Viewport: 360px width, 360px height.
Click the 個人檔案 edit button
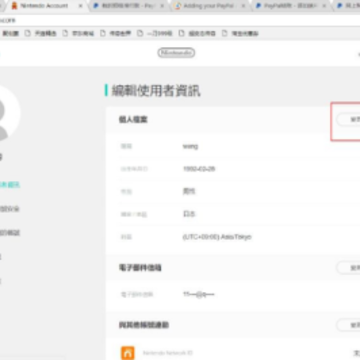(x=348, y=120)
